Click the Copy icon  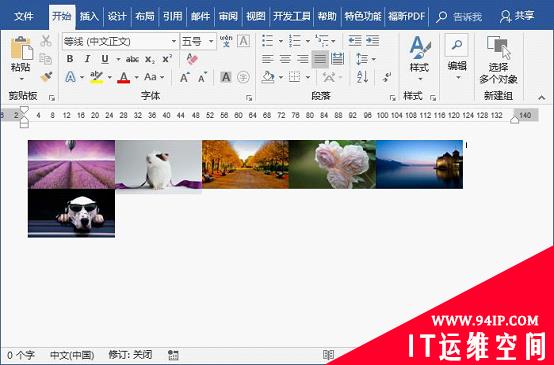46,59
